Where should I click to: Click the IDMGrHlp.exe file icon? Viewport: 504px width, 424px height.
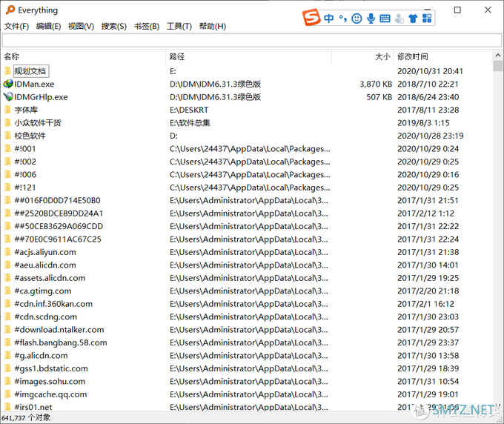click(x=8, y=97)
